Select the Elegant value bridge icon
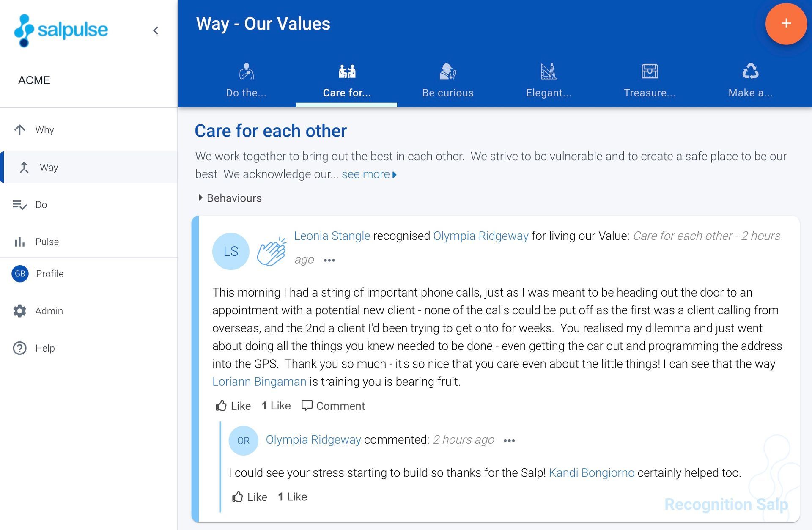This screenshot has width=812, height=530. click(x=549, y=72)
